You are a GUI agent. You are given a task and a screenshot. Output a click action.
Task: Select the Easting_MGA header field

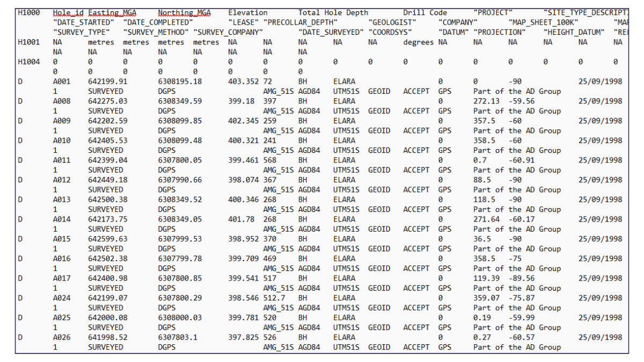click(112, 13)
